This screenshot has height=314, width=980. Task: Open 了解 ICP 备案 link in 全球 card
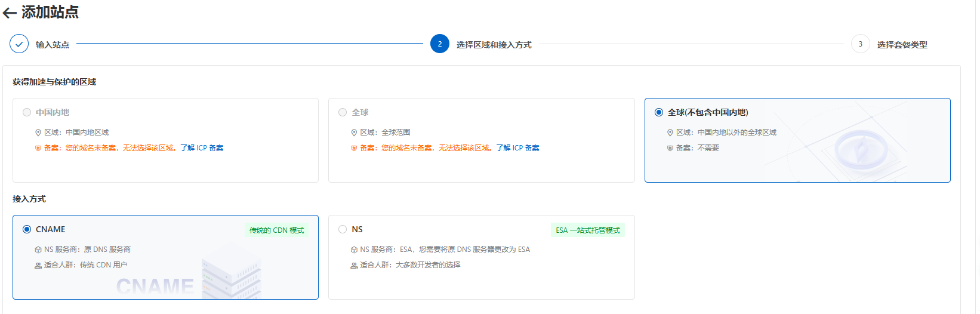click(x=517, y=148)
